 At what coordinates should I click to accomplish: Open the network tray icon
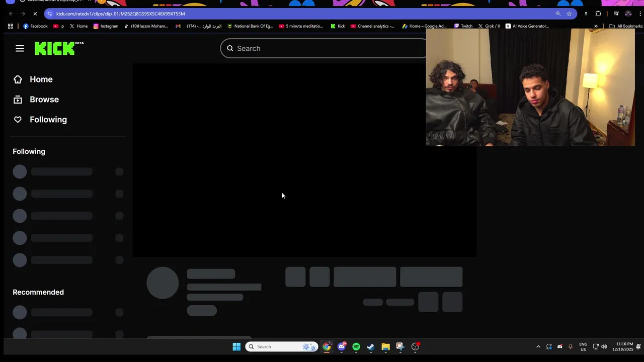(596, 346)
